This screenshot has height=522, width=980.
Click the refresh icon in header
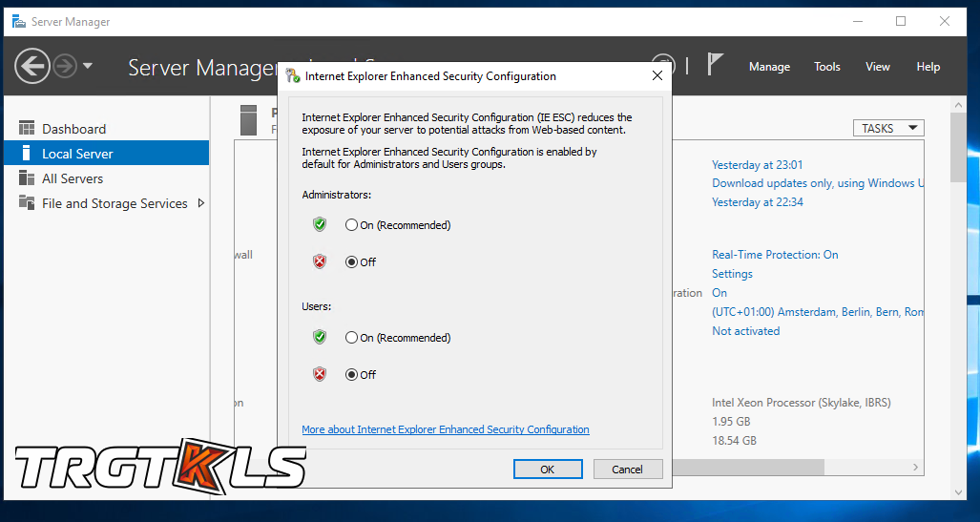tap(664, 65)
